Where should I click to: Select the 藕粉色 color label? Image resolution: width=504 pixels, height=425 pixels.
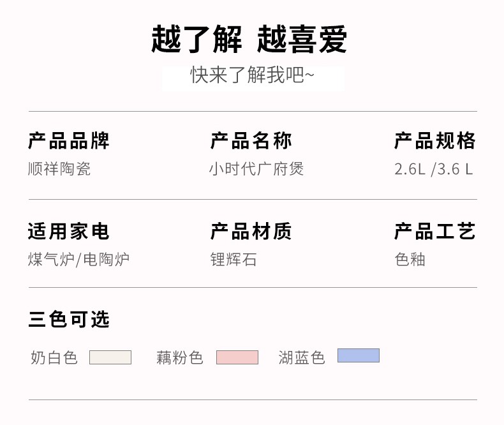point(180,357)
